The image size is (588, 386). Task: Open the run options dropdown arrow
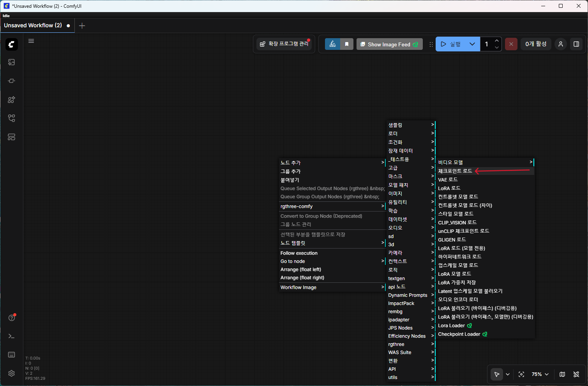[472, 44]
